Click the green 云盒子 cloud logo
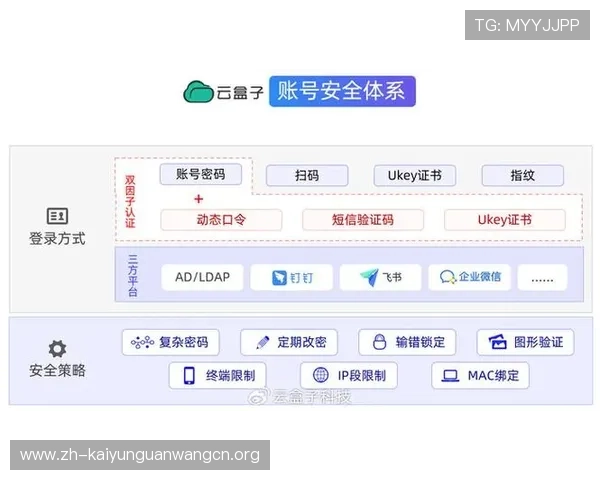This screenshot has width=600, height=480. (198, 92)
